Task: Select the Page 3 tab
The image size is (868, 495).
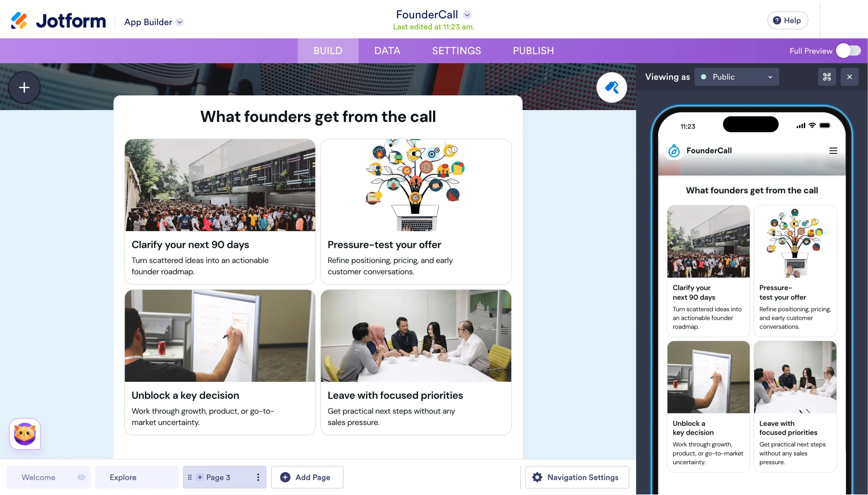Action: pos(224,477)
